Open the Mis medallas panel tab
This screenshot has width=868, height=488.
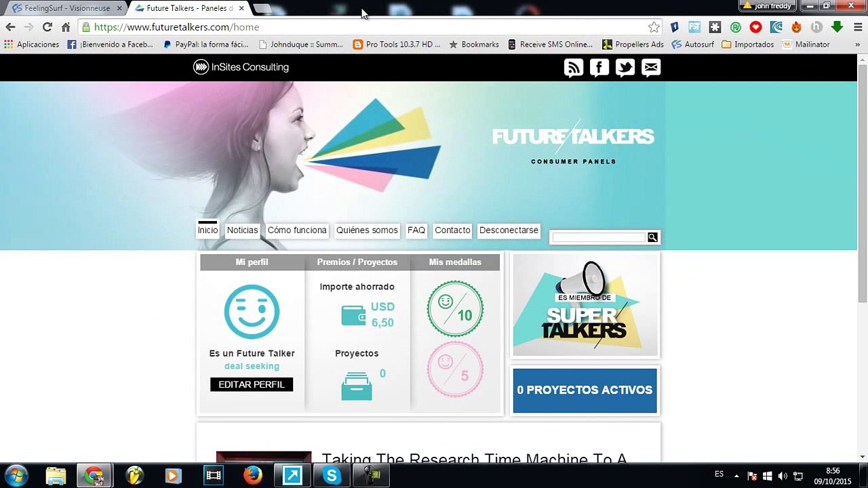(x=455, y=262)
